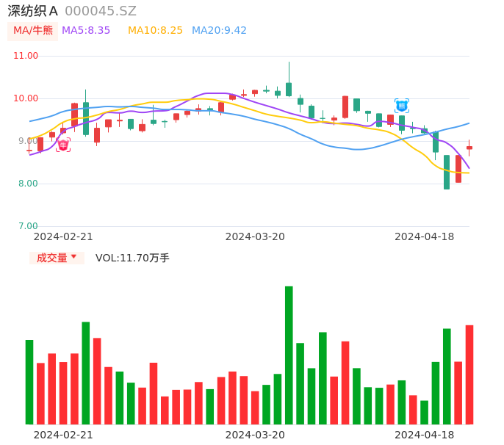Click the 2024-04-18 date under volume chart
Image resolution: width=504 pixels, height=445 pixels.
pyautogui.click(x=425, y=435)
